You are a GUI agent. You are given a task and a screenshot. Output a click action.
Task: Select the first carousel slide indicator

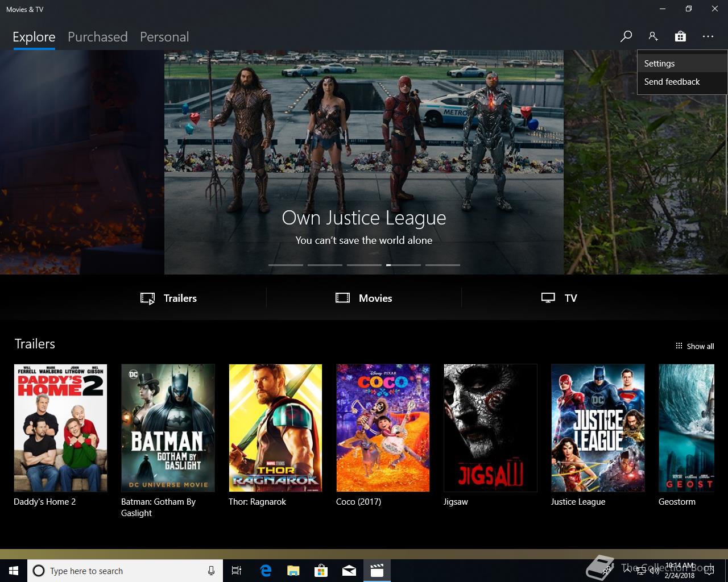286,265
